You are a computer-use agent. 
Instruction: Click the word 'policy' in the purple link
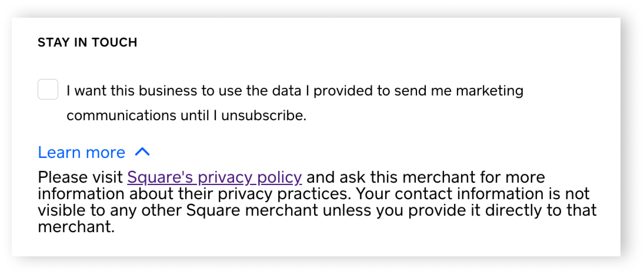[280, 177]
